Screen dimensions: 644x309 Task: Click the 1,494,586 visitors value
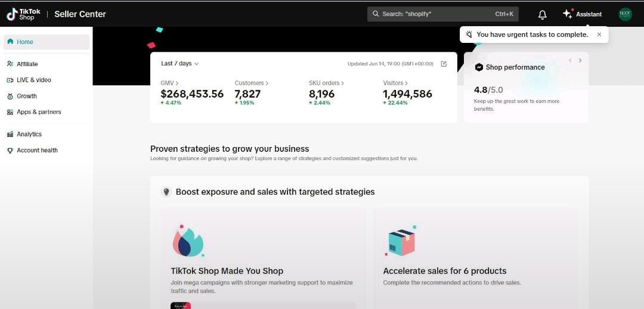click(407, 94)
